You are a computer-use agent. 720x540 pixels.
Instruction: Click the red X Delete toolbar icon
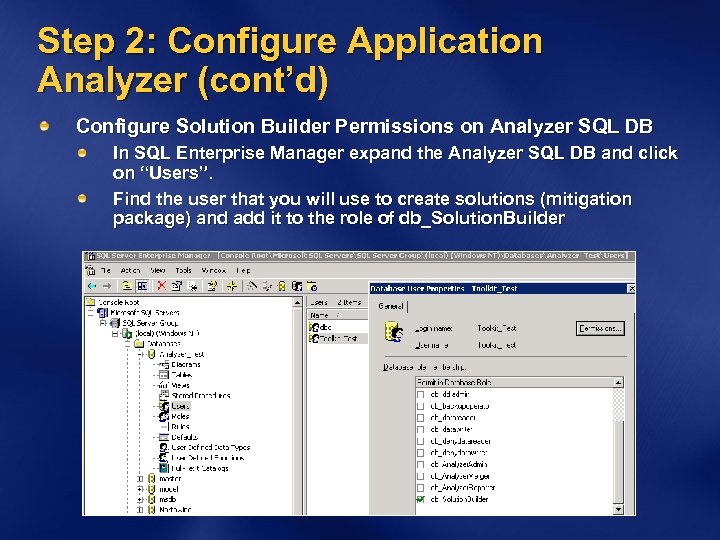(x=162, y=286)
